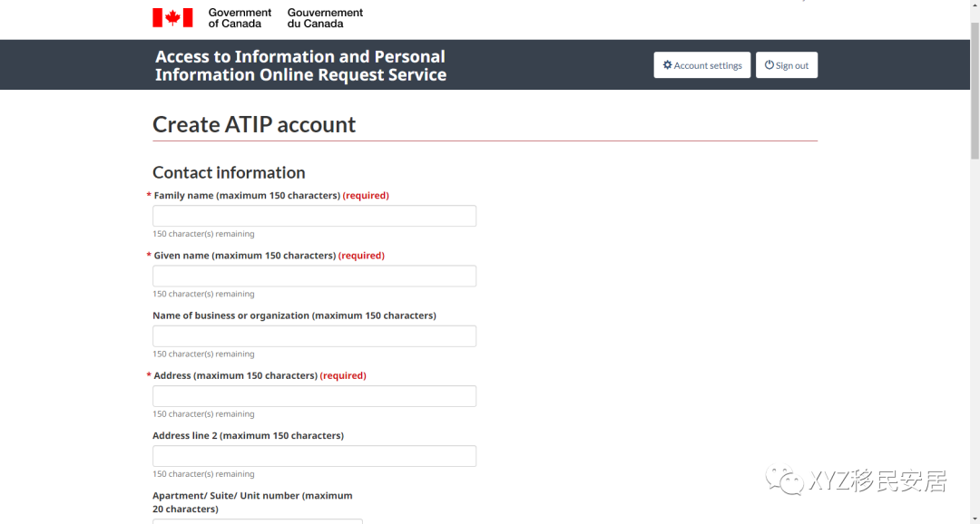Click the Government of Canada wordmark text
980x524 pixels.
240,18
